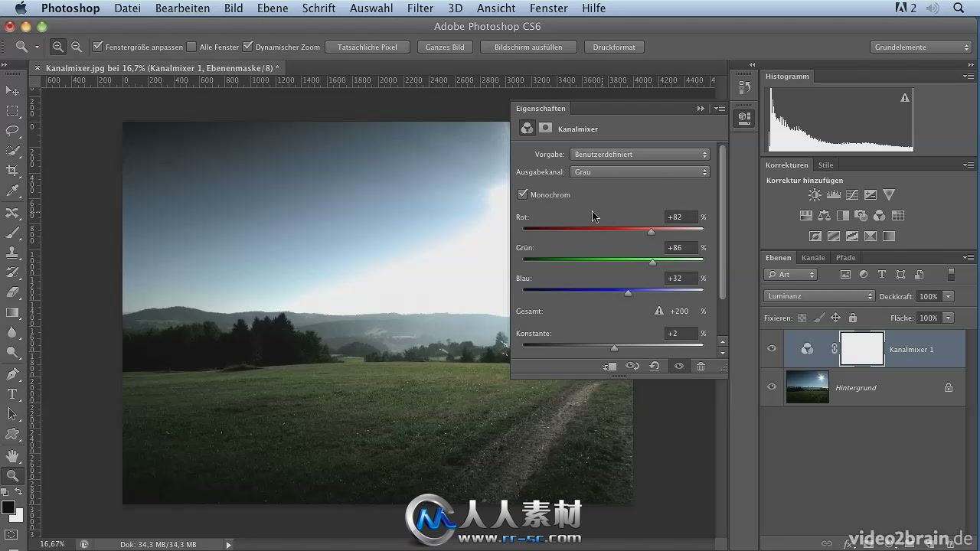
Task: Click the Druckformat button
Action: pyautogui.click(x=614, y=47)
